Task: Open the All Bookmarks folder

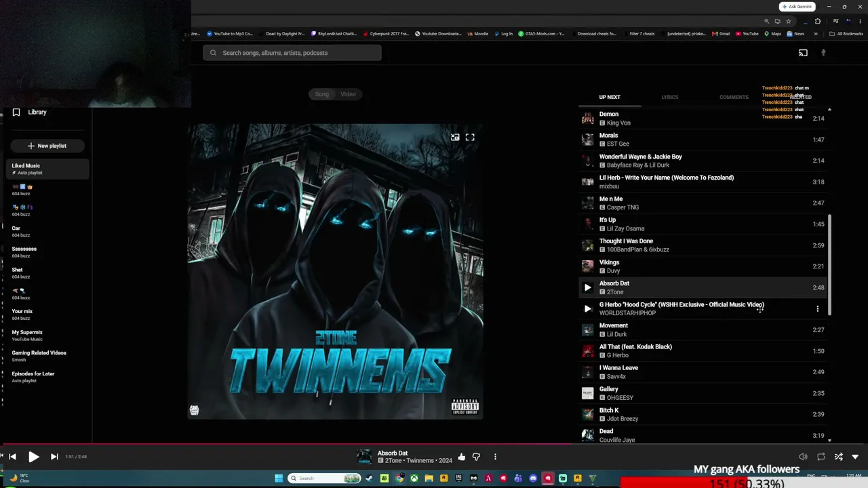Action: pyautogui.click(x=846, y=33)
